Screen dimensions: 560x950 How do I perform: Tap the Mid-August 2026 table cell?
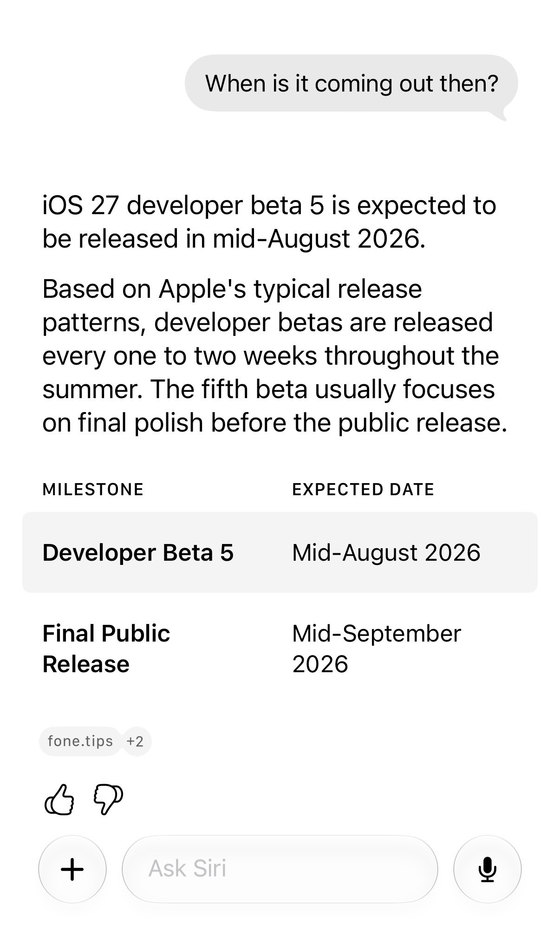[386, 552]
